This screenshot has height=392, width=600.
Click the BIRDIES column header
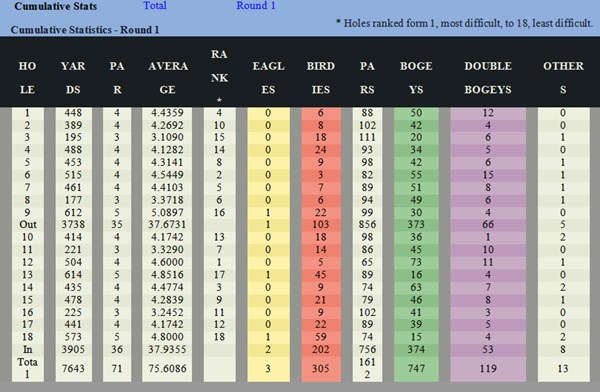click(x=321, y=78)
